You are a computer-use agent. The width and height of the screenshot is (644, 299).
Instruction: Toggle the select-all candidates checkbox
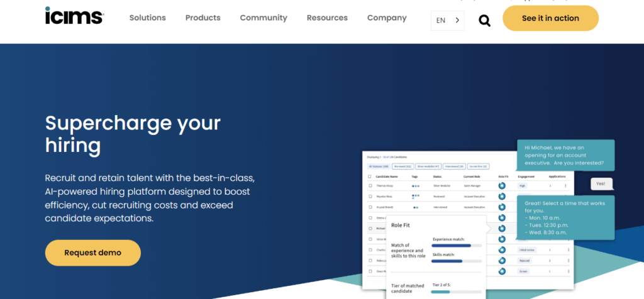(x=370, y=177)
